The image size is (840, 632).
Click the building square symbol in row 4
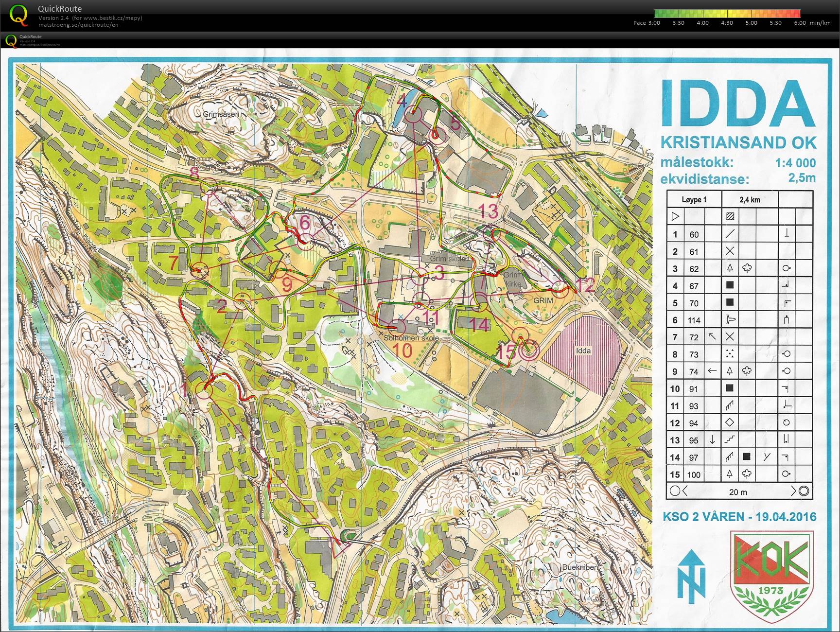(730, 285)
